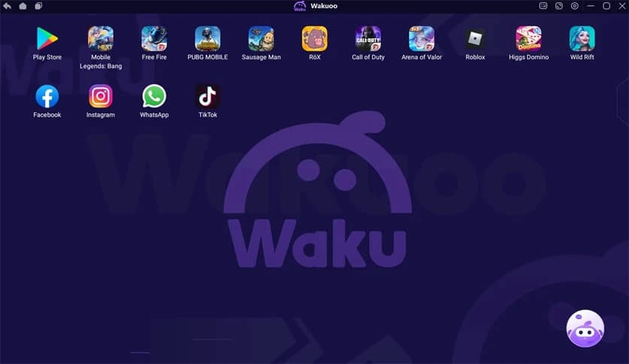The image size is (629, 364).
Task: Maximize the Wakuoo window
Action: pyautogui.click(x=606, y=6)
